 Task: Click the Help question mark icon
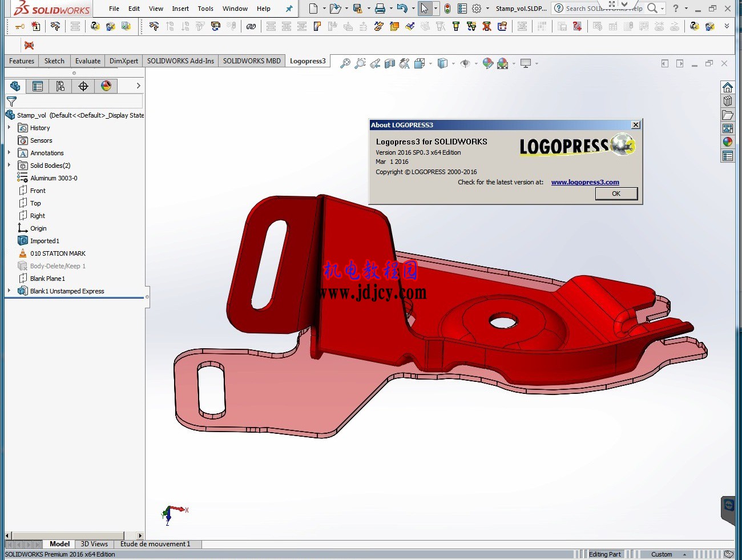[676, 9]
